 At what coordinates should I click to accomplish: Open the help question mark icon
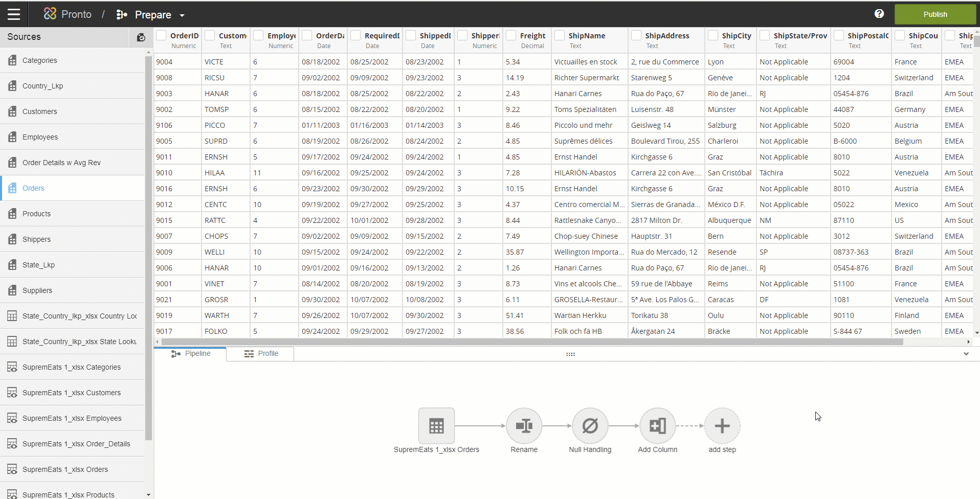[879, 14]
